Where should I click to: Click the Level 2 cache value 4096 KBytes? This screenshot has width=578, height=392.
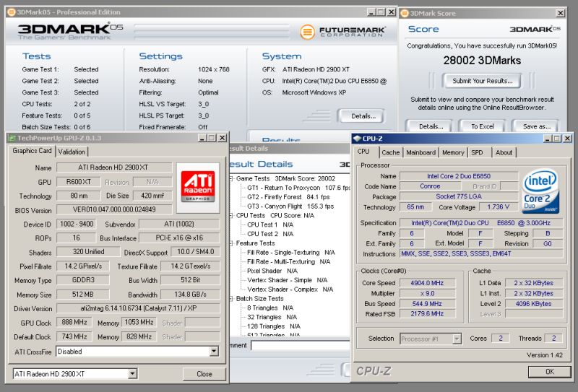pyautogui.click(x=534, y=304)
